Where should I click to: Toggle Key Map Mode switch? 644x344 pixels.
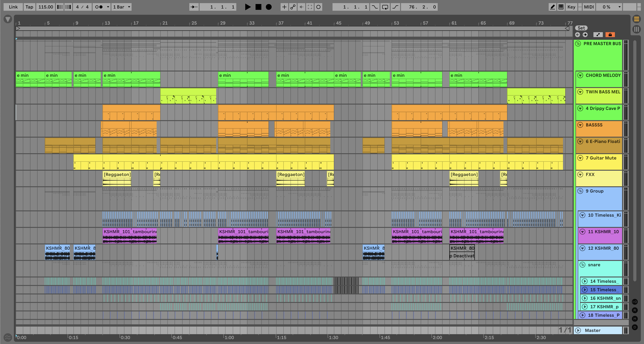coord(571,7)
